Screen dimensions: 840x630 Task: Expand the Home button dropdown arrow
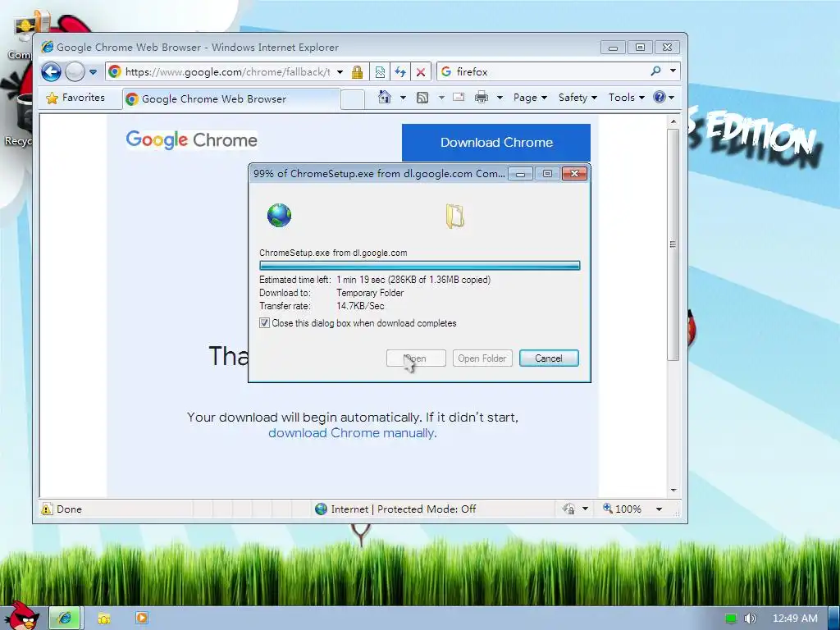click(403, 98)
